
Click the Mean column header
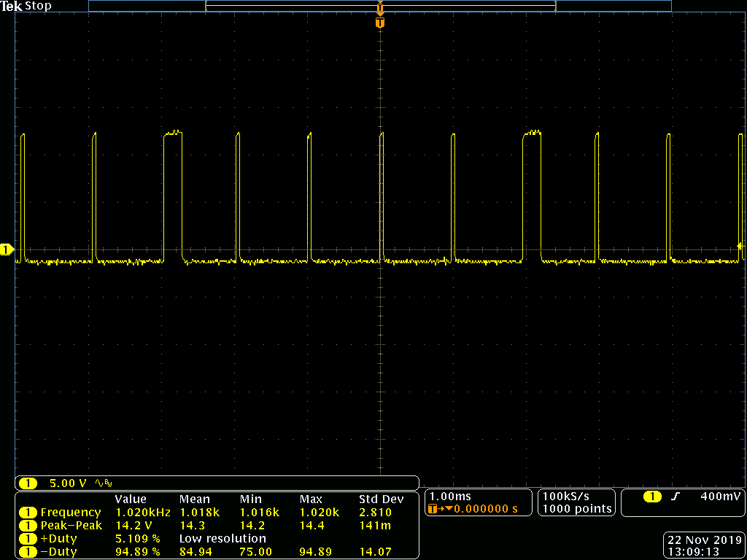[x=194, y=499]
